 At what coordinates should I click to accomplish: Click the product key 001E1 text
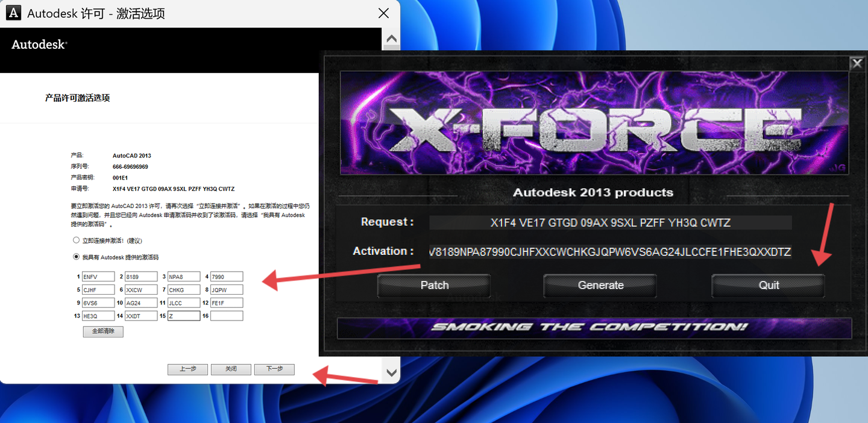click(x=120, y=178)
